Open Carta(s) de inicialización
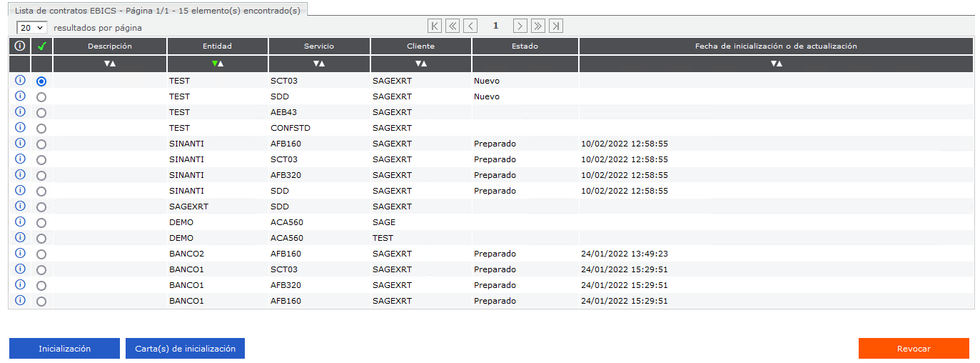Screen dimensions: 980x363 [x=185, y=349]
